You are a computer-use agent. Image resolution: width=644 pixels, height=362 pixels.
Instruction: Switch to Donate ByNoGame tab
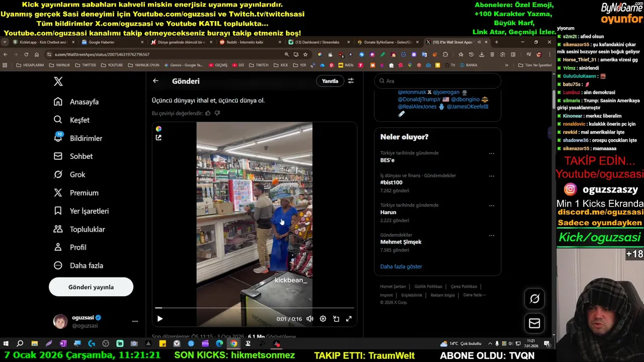point(388,42)
